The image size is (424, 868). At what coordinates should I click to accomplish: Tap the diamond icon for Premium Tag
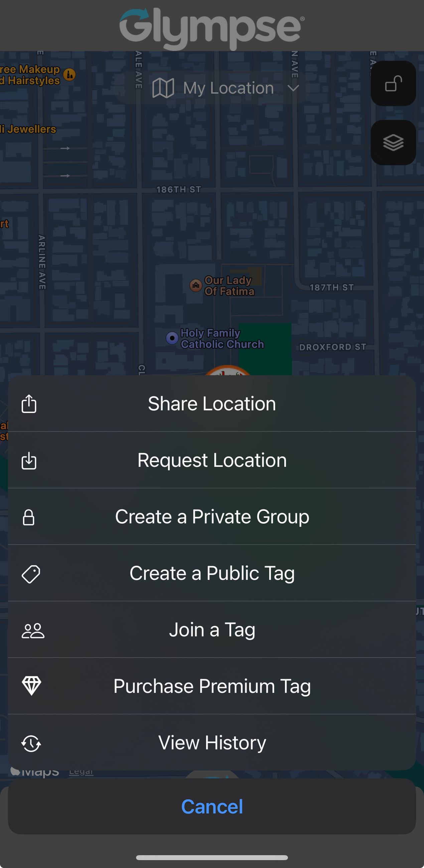tap(31, 686)
